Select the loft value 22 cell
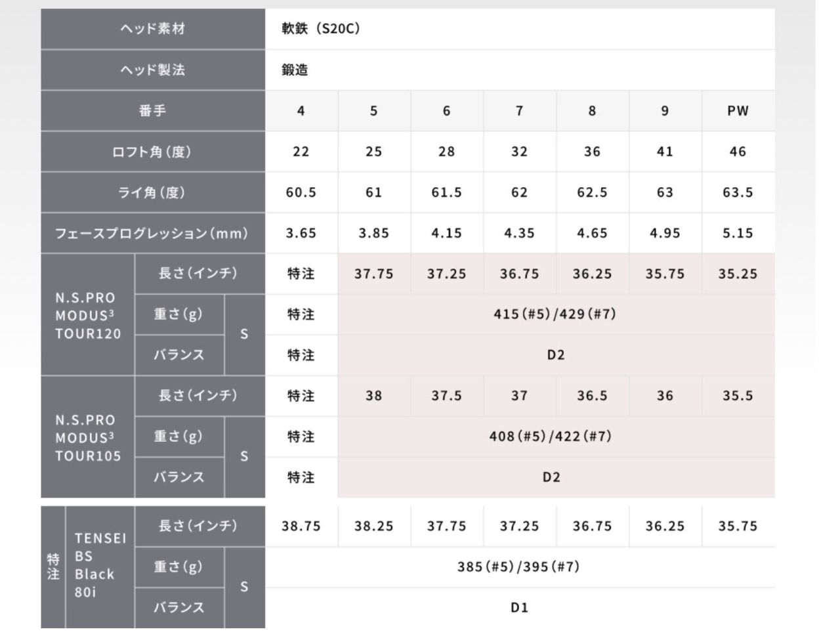840x642 pixels. pyautogui.click(x=301, y=152)
